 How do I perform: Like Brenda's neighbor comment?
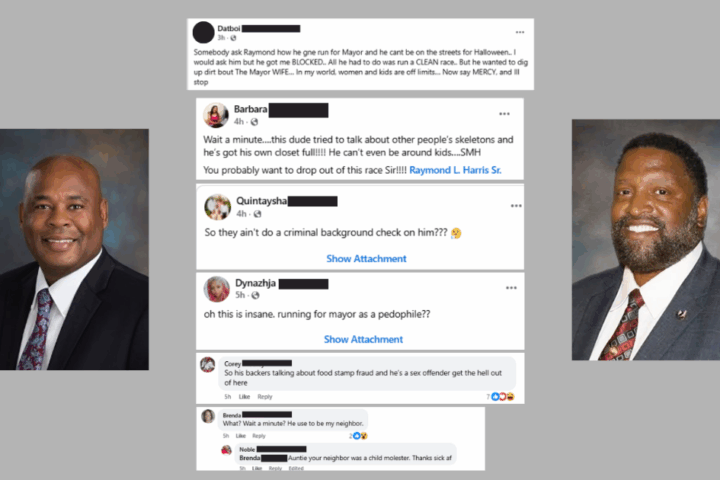[x=241, y=435]
